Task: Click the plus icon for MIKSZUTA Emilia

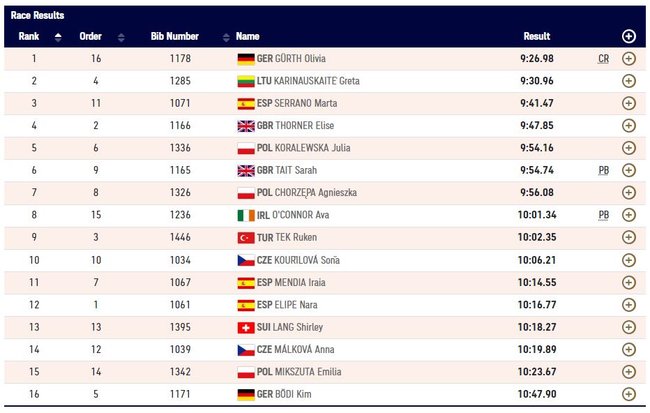Action: click(628, 372)
